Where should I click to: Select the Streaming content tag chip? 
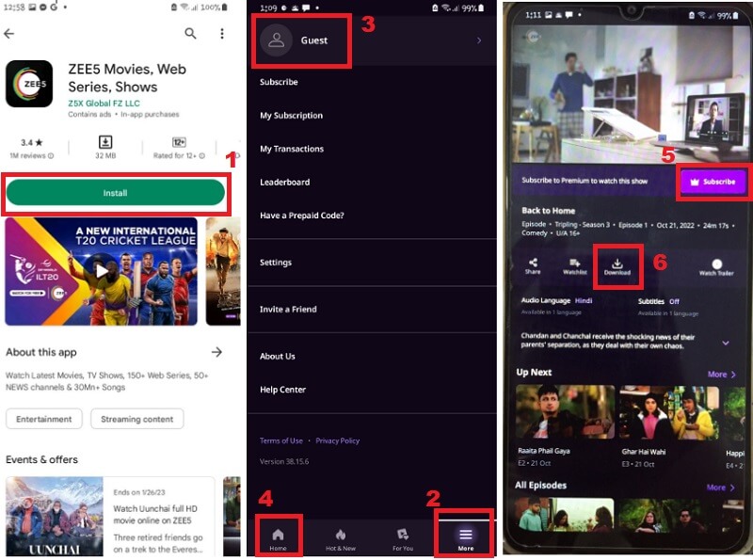point(136,419)
